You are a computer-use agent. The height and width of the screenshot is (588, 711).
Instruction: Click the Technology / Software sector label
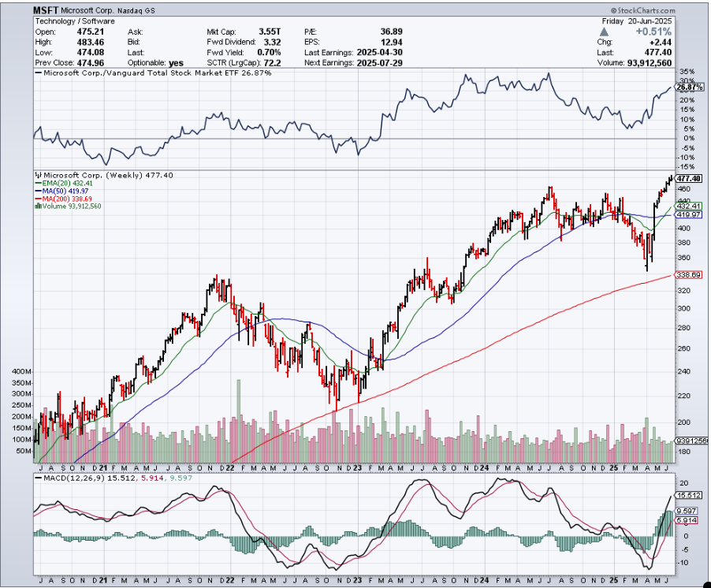(x=75, y=20)
